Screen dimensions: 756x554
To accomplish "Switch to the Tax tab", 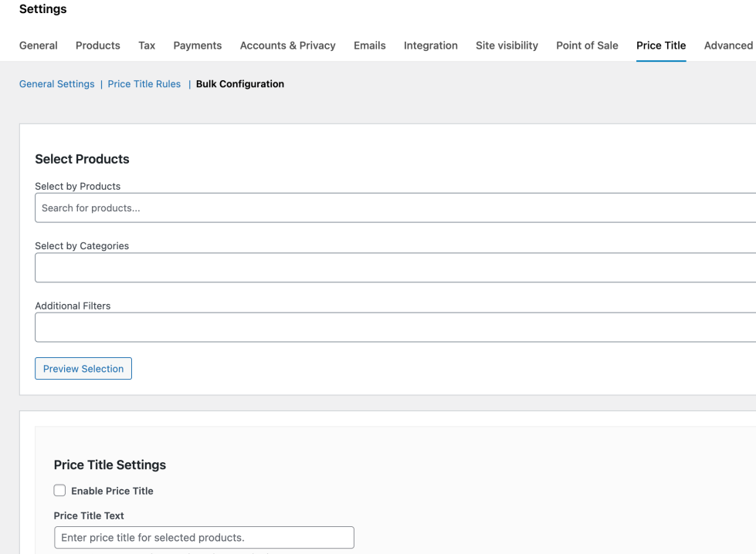I will click(146, 46).
